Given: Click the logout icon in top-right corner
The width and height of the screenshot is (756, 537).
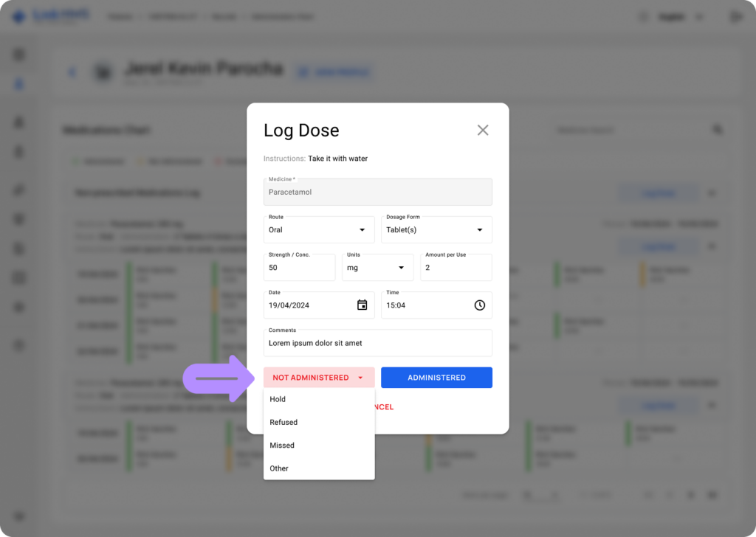Looking at the screenshot, I should [x=735, y=16].
